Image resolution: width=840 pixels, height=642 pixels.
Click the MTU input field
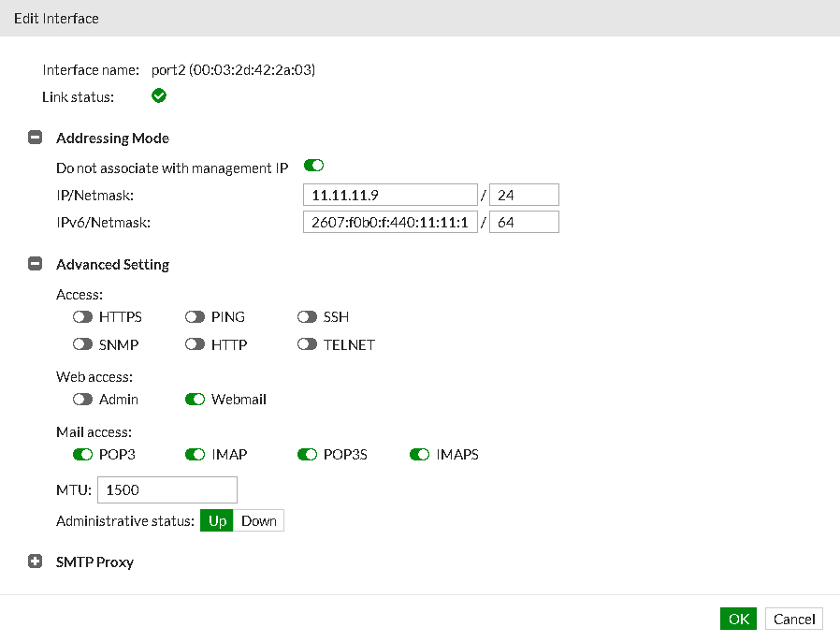167,489
